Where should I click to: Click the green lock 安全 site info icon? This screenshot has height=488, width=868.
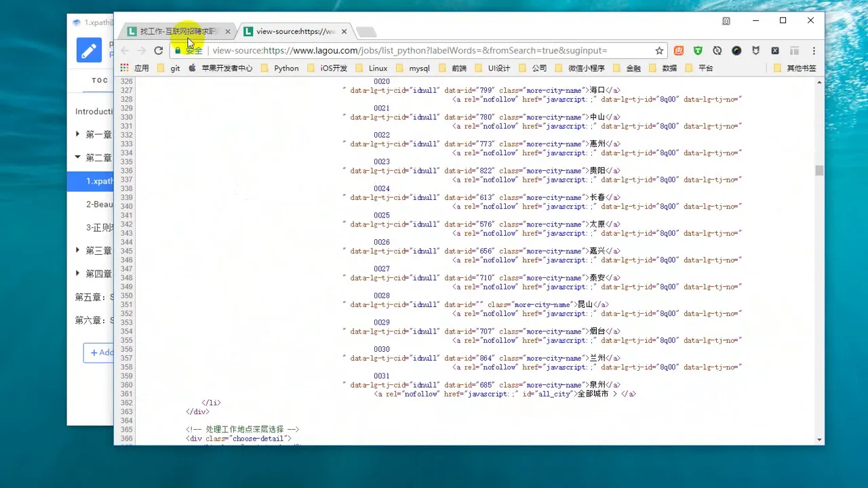[189, 51]
